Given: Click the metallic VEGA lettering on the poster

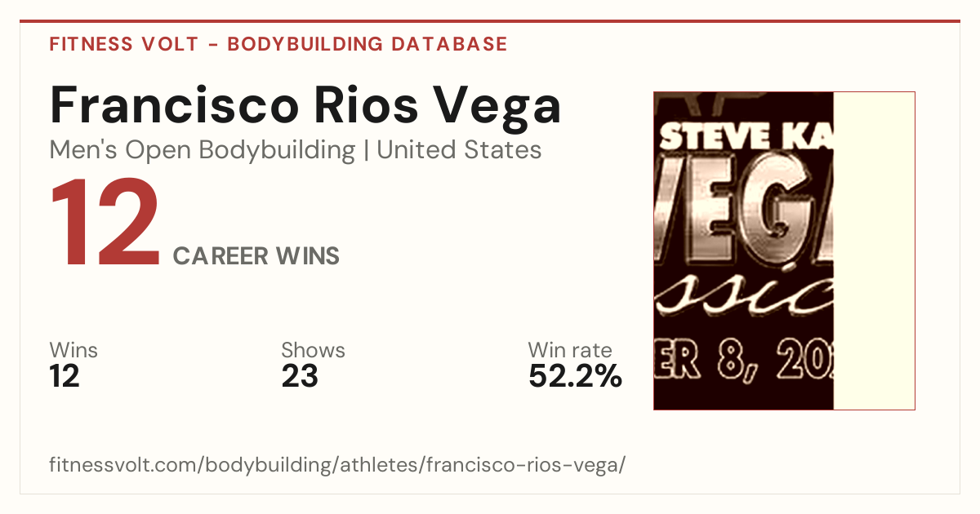Looking at the screenshot, I should point(744,205).
